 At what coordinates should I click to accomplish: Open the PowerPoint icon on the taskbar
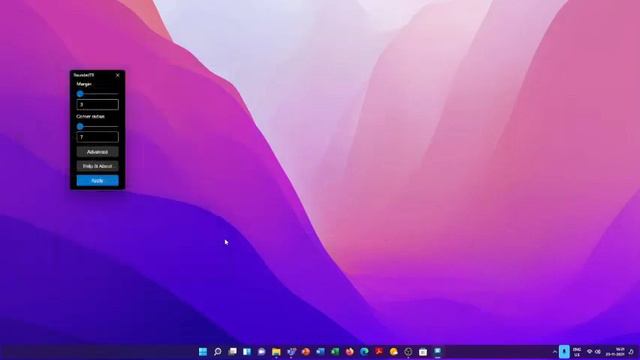[x=306, y=351]
